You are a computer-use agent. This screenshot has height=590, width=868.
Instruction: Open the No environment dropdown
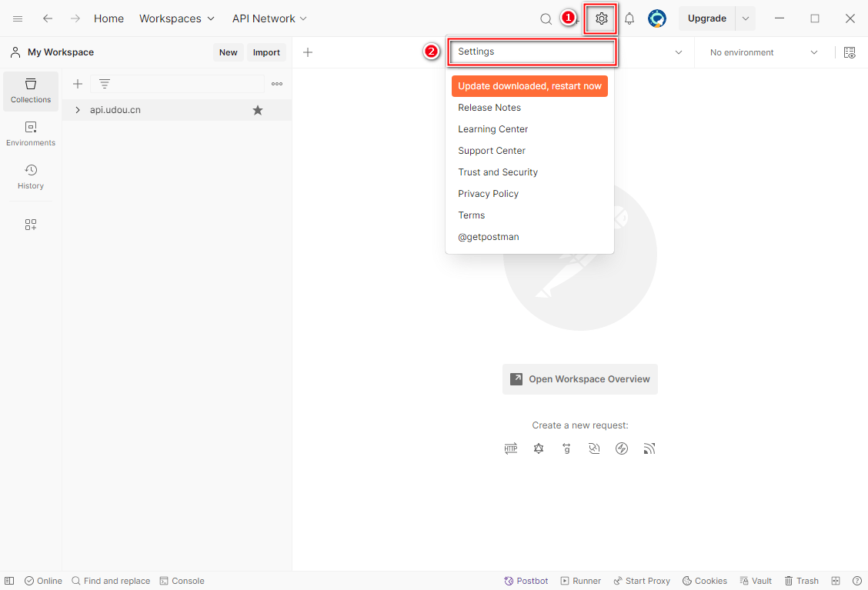[x=763, y=52]
